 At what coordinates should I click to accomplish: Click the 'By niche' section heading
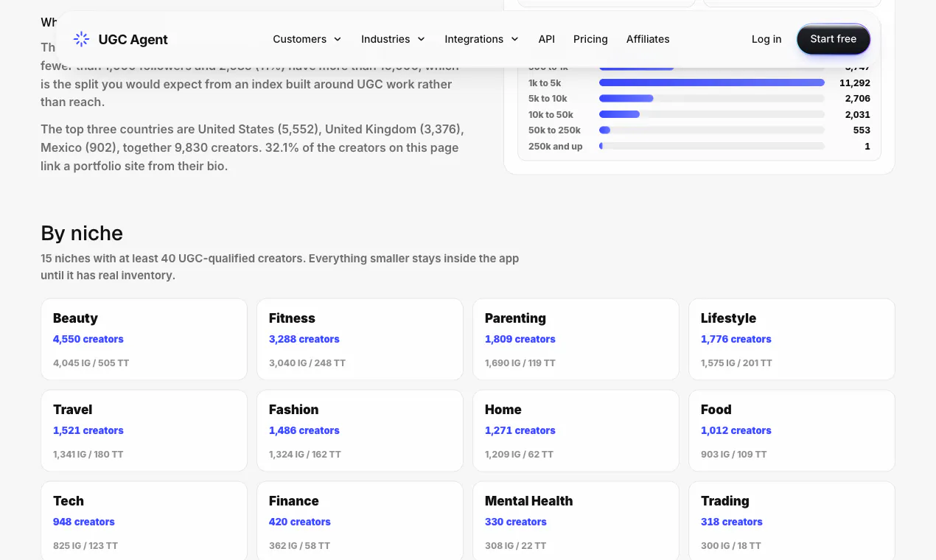click(x=82, y=234)
